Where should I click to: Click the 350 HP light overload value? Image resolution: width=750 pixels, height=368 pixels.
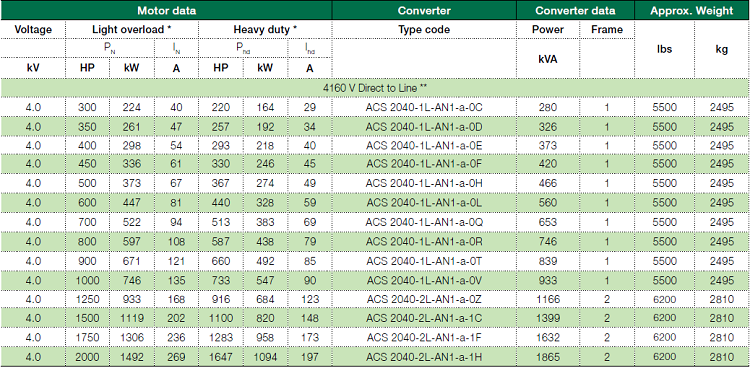pos(87,127)
